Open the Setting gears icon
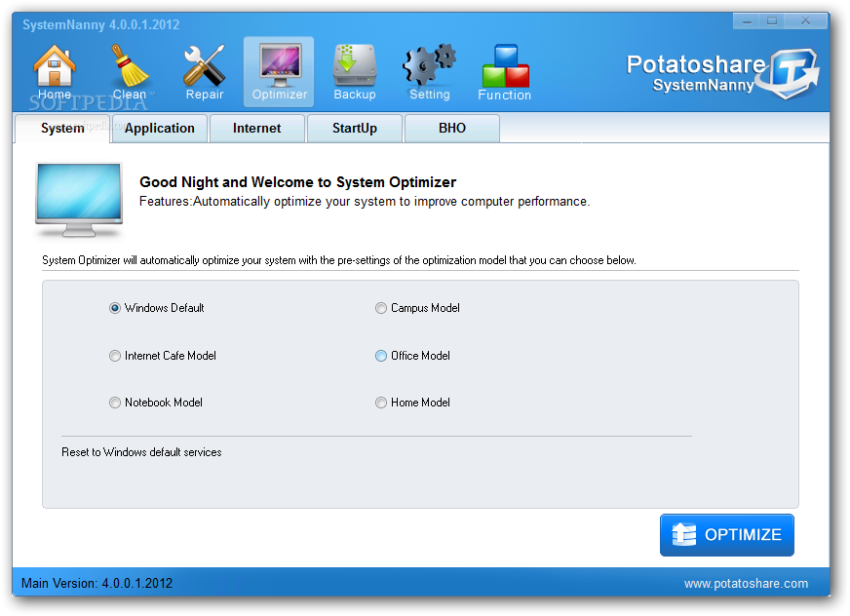850x616 pixels. [x=429, y=71]
